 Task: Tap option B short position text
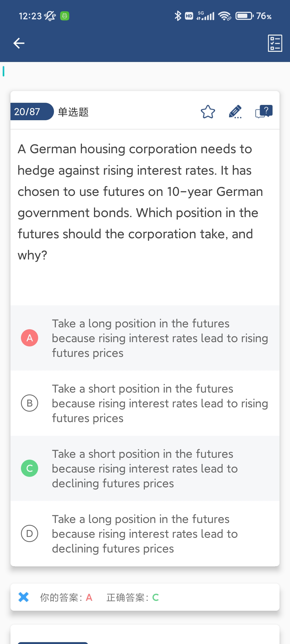coord(160,403)
